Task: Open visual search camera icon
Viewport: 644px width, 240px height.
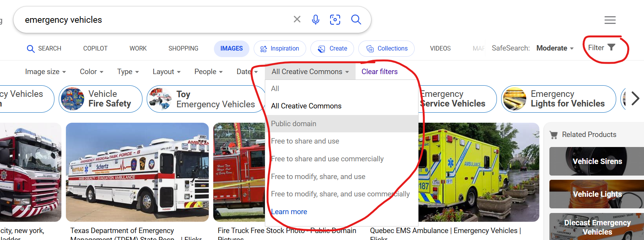Action: pyautogui.click(x=335, y=19)
